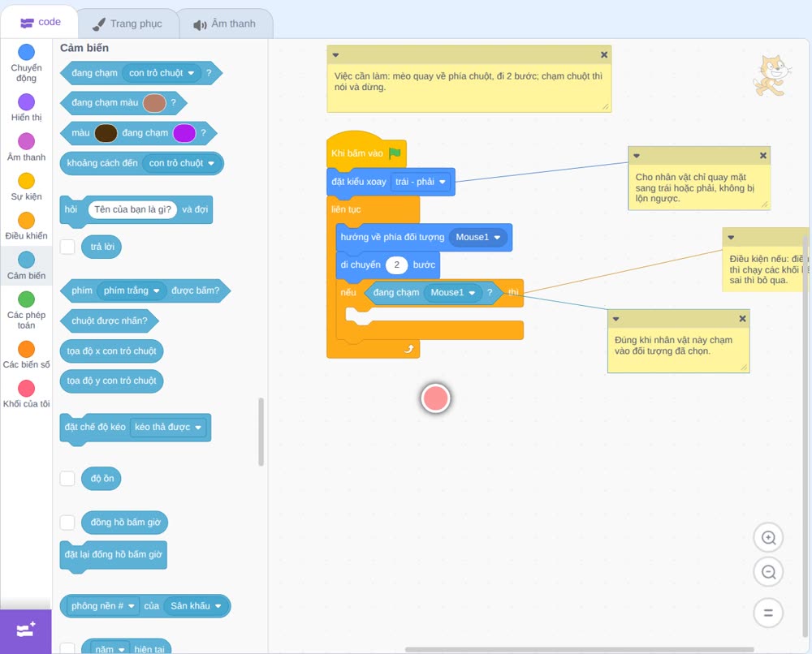812x654 pixels.
Task: Pick the color in 'đang chạm màu' block
Action: tap(154, 103)
